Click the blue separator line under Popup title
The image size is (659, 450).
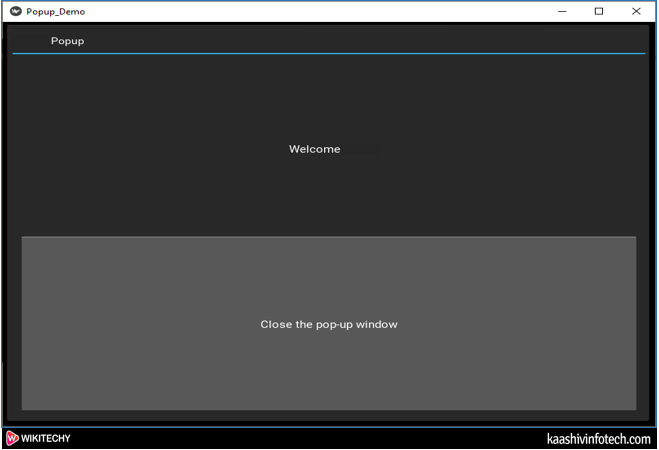(328, 54)
